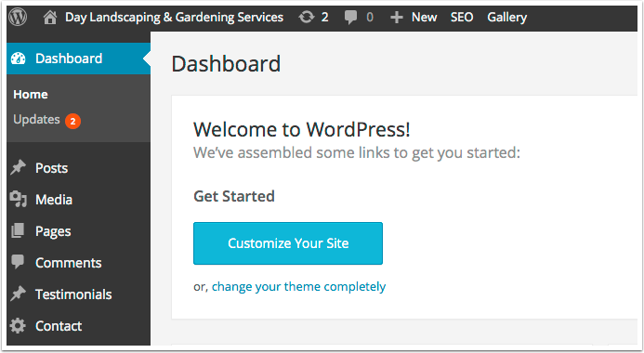The image size is (644, 353).
Task: Click the updates count 2 in admin bar
Action: click(x=324, y=18)
